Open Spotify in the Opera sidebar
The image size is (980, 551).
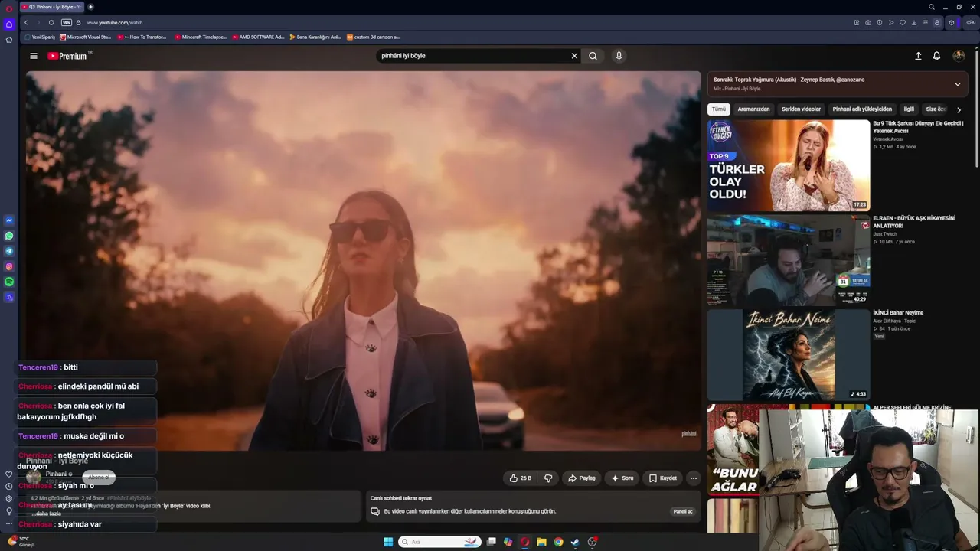tap(9, 282)
